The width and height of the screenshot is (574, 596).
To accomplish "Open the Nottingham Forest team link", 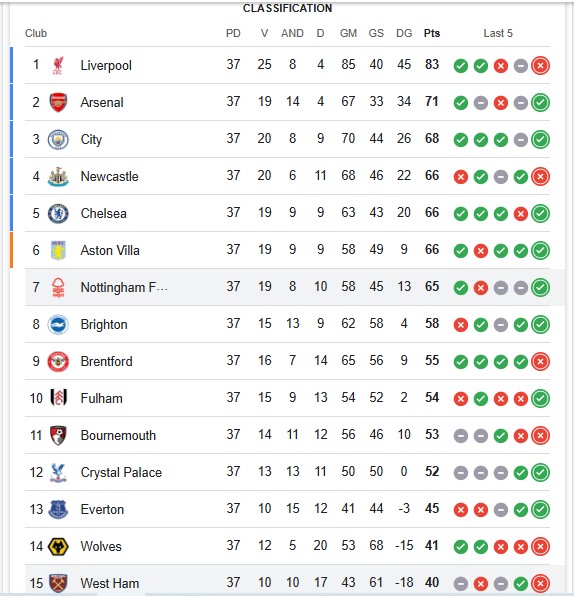I will coord(124,287).
